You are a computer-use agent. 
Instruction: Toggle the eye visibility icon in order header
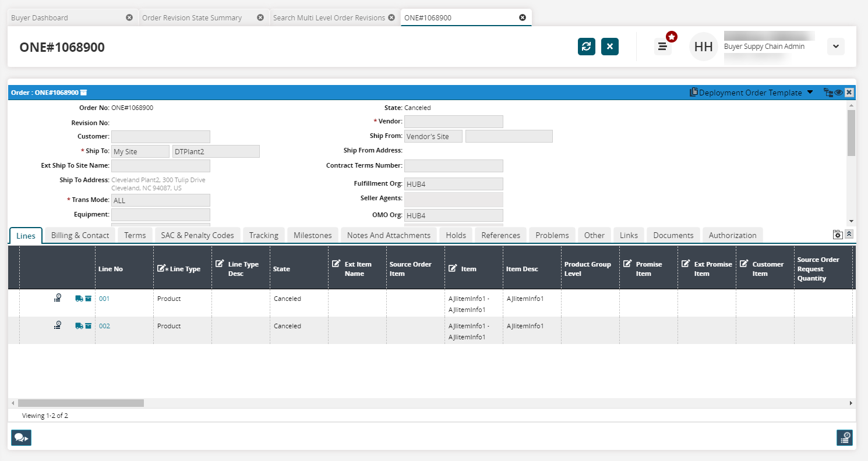(x=839, y=93)
